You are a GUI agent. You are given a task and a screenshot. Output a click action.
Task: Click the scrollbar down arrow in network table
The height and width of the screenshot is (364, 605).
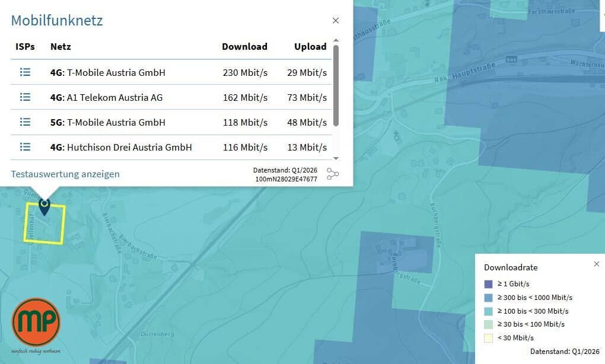(x=336, y=158)
